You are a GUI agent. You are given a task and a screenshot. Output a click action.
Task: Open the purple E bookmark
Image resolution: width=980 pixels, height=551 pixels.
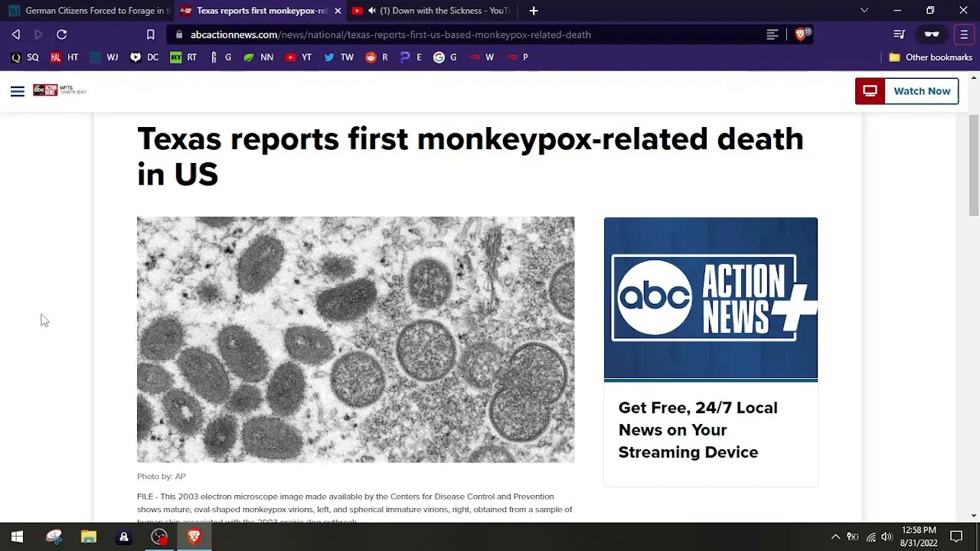click(410, 57)
